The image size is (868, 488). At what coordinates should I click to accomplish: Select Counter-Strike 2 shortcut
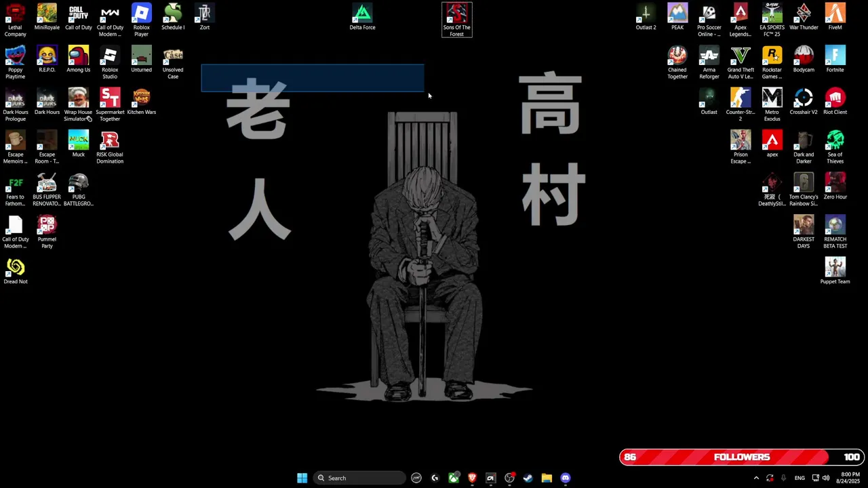coord(741,105)
